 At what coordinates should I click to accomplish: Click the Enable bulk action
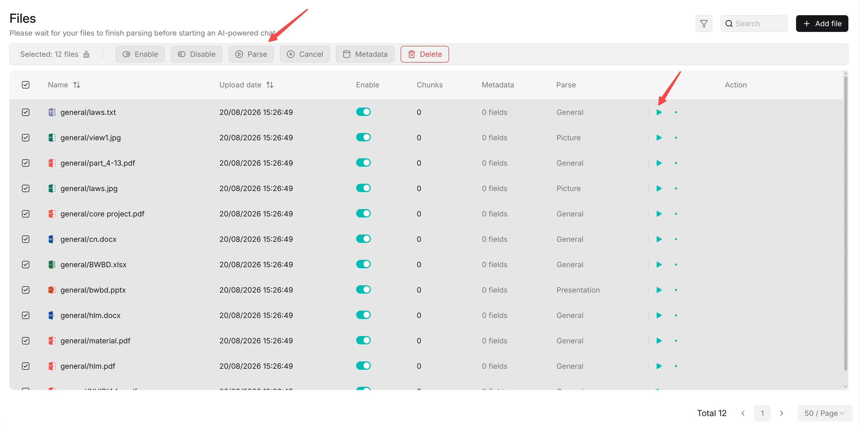click(x=140, y=54)
